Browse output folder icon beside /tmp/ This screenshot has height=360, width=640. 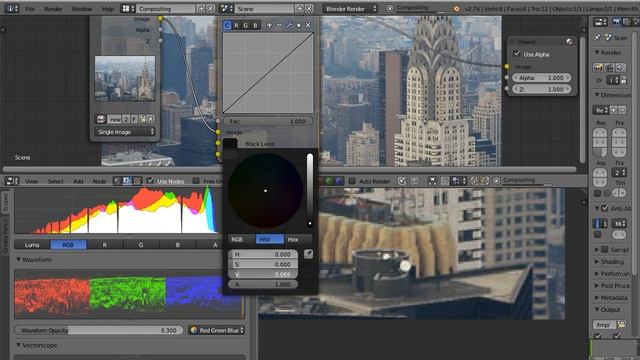[x=621, y=325]
